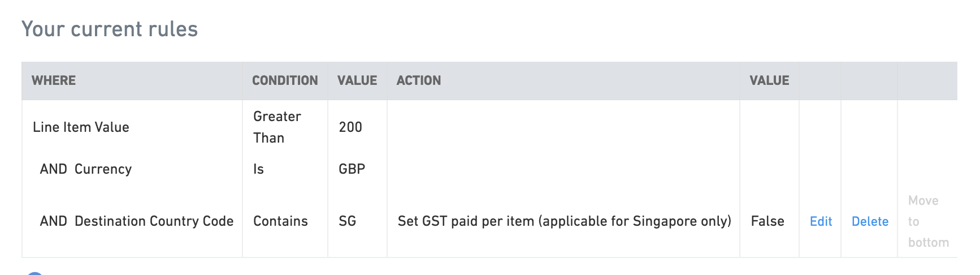This screenshot has height=275, width=980.
Task: Click the Your current rules heading
Action: pos(110,29)
